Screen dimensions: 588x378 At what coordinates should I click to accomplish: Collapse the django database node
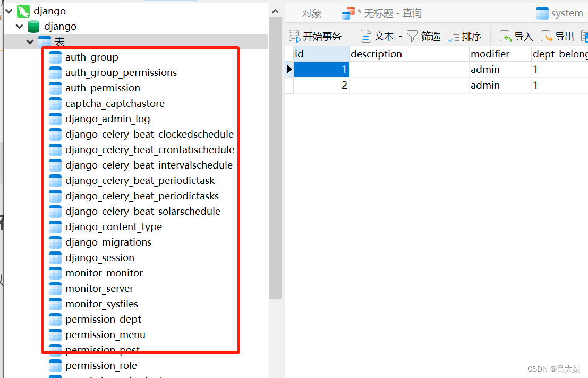(x=20, y=27)
